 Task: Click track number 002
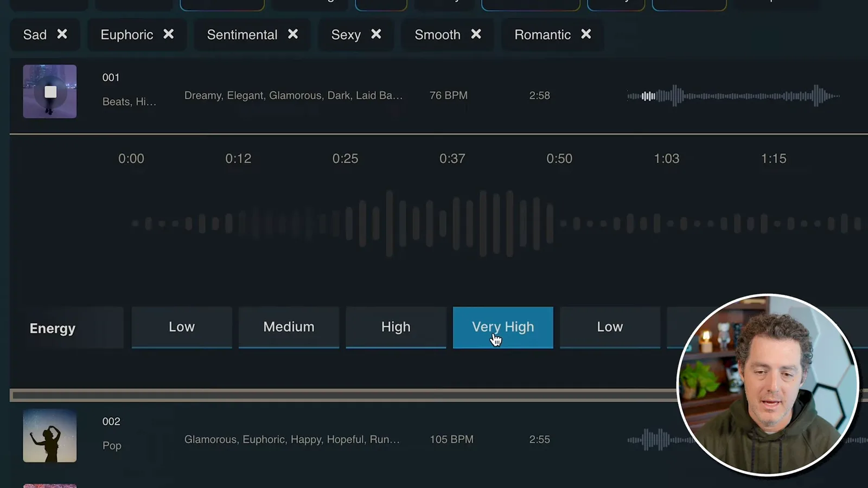[x=111, y=421]
